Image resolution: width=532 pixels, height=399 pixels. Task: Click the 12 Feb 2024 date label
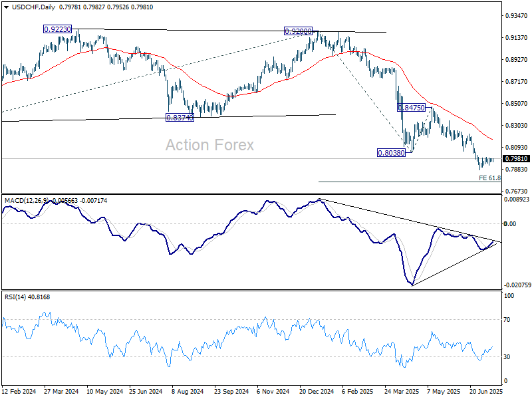pos(19,392)
